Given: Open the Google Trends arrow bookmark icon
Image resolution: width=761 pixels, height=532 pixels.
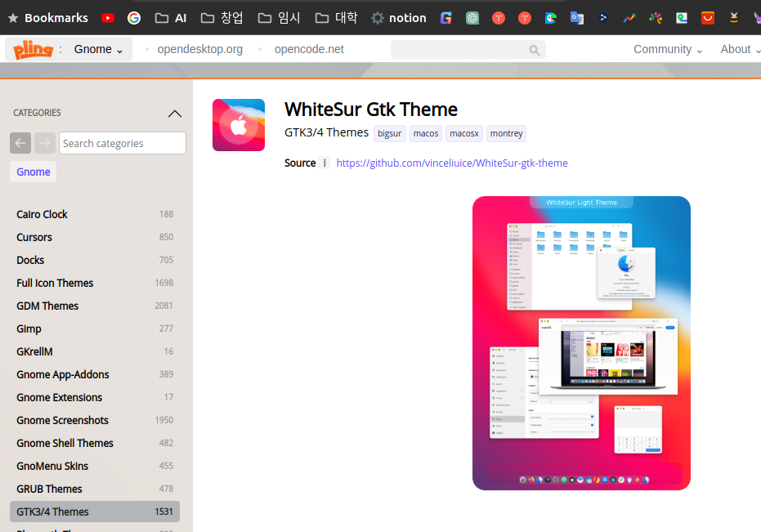Looking at the screenshot, I should click(x=629, y=18).
